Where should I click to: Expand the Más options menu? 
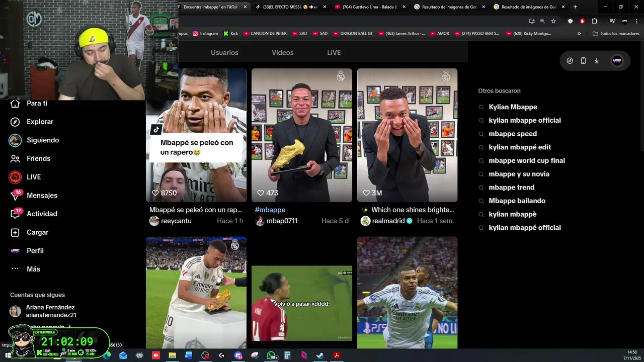pos(25,269)
